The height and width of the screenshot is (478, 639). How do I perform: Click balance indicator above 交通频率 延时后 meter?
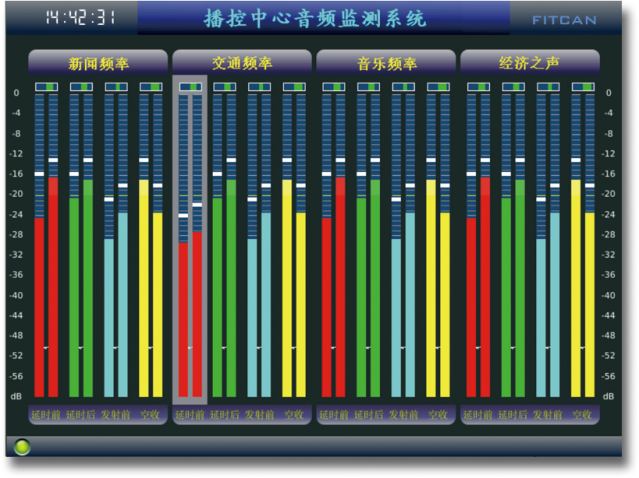point(225,87)
